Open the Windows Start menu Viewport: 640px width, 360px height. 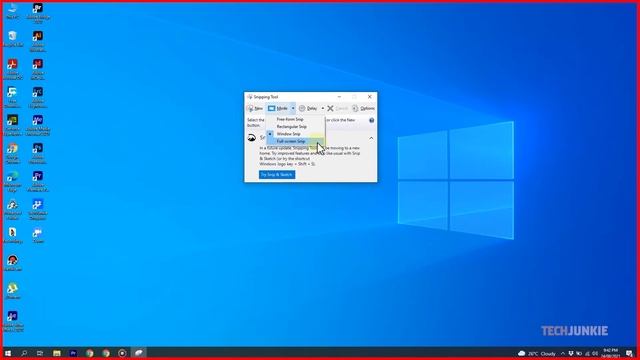point(8,353)
